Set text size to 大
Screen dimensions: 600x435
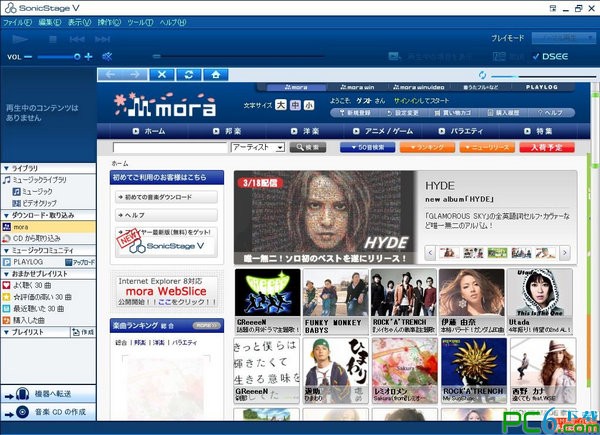[x=281, y=105]
